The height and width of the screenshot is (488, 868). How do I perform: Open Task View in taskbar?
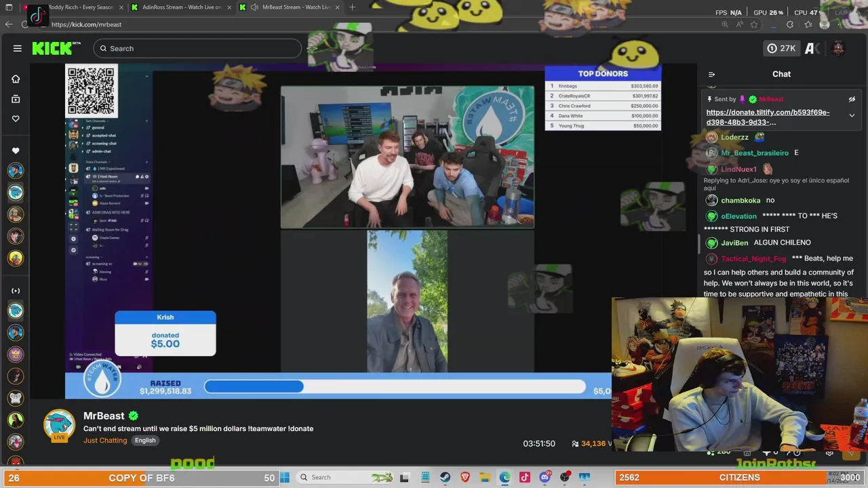coord(404,477)
